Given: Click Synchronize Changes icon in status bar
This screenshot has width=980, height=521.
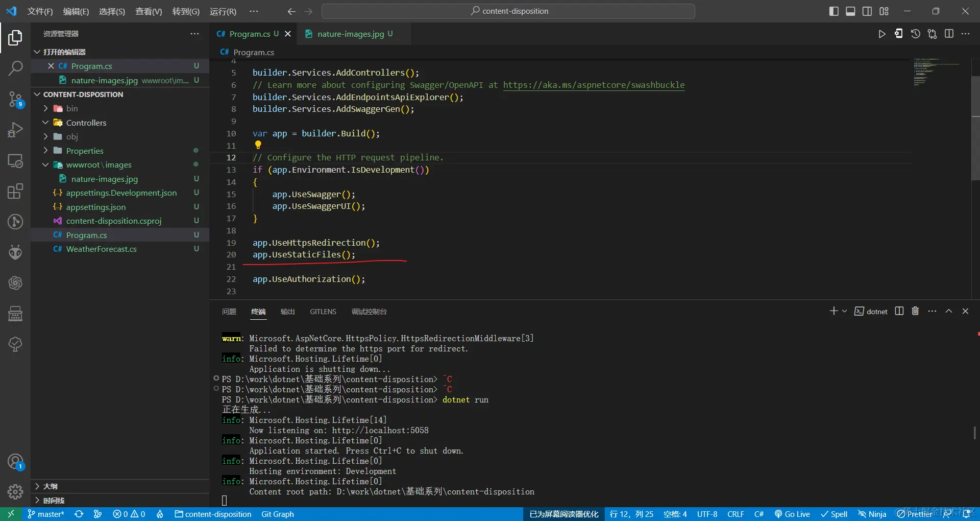Looking at the screenshot, I should (79, 514).
